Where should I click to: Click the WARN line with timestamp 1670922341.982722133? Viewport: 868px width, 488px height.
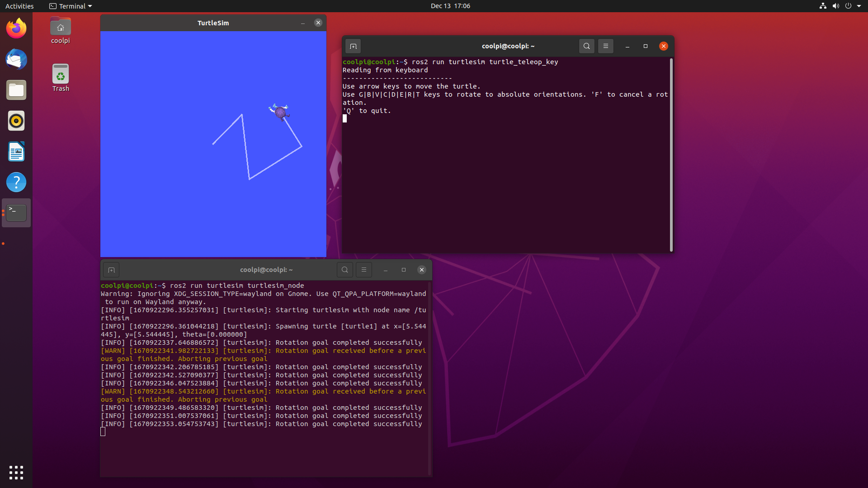point(264,355)
